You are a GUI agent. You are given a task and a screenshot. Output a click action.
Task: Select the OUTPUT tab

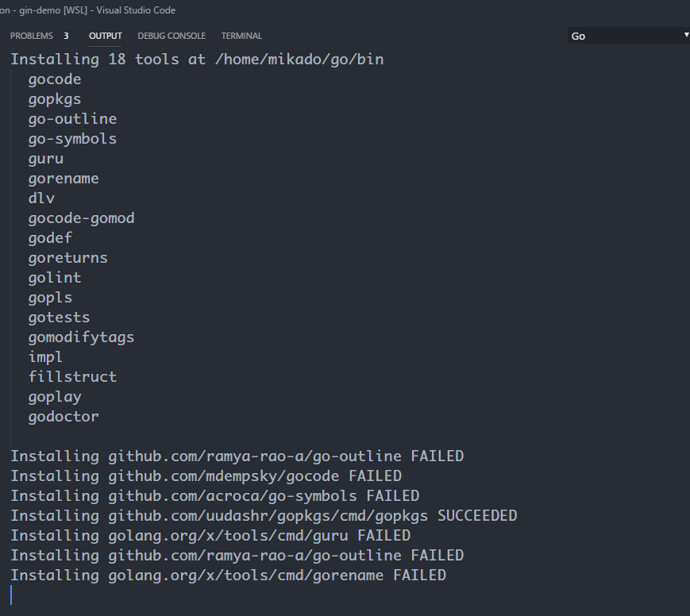105,36
